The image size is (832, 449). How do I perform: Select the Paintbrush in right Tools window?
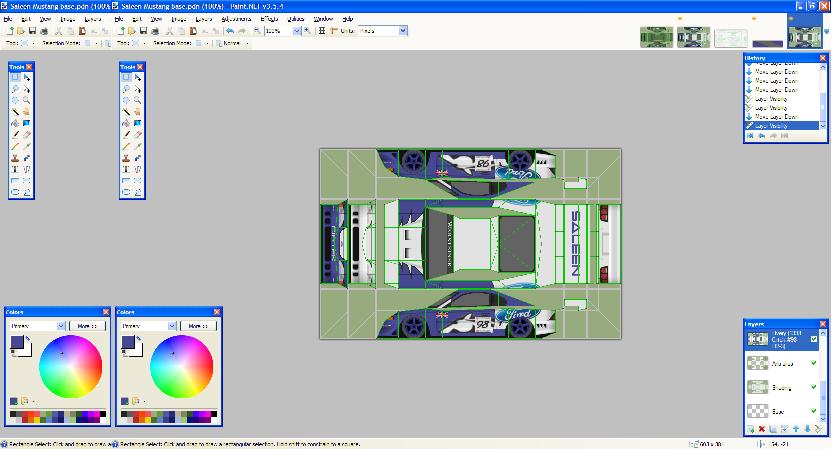126,135
